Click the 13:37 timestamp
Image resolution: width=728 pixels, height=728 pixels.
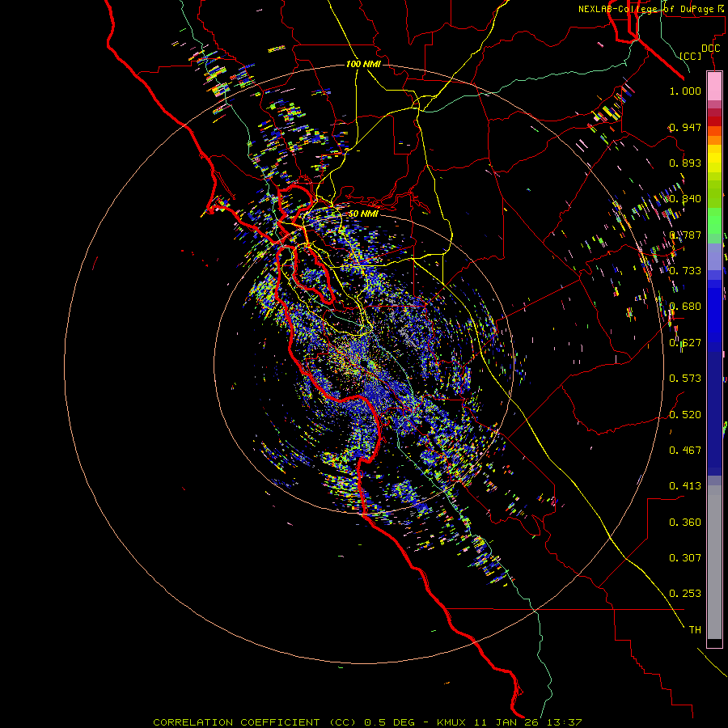[564, 722]
